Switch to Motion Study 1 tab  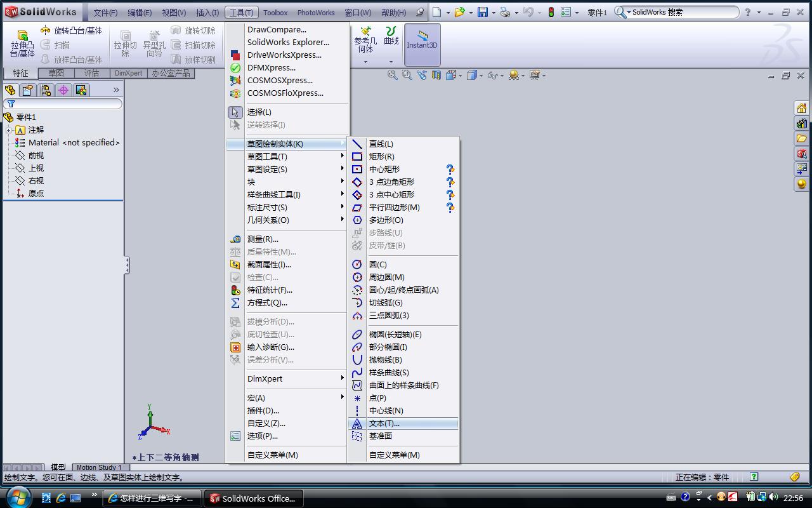[x=99, y=467]
